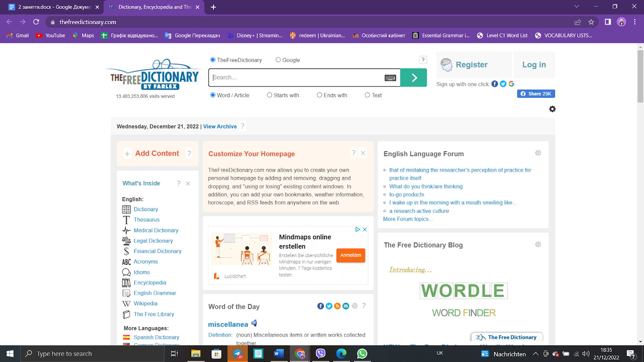Click the AdChoices triangle icon on ad

(357, 229)
